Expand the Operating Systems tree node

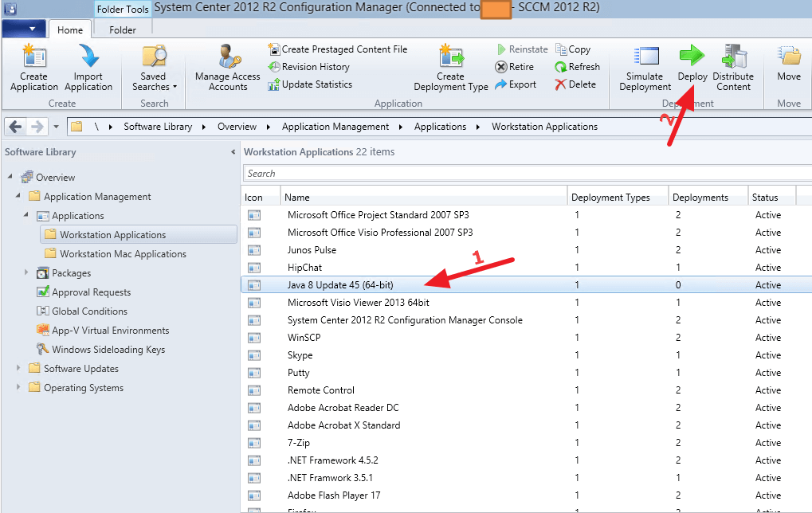point(18,387)
